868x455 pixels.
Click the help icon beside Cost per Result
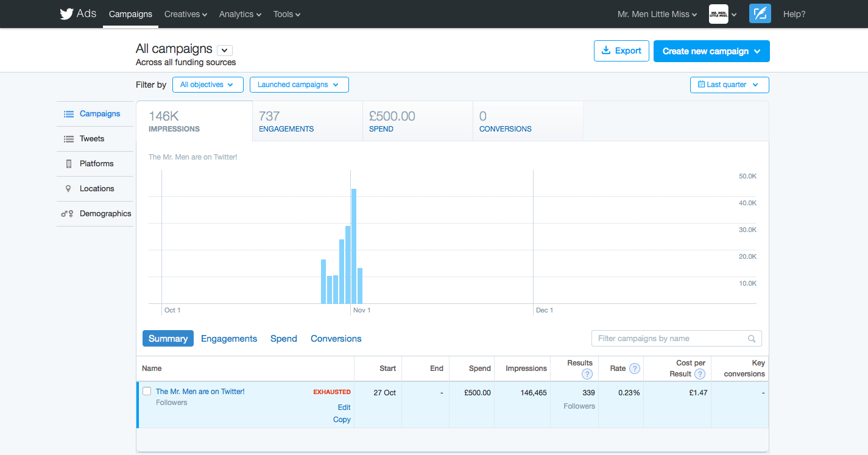[x=700, y=374]
